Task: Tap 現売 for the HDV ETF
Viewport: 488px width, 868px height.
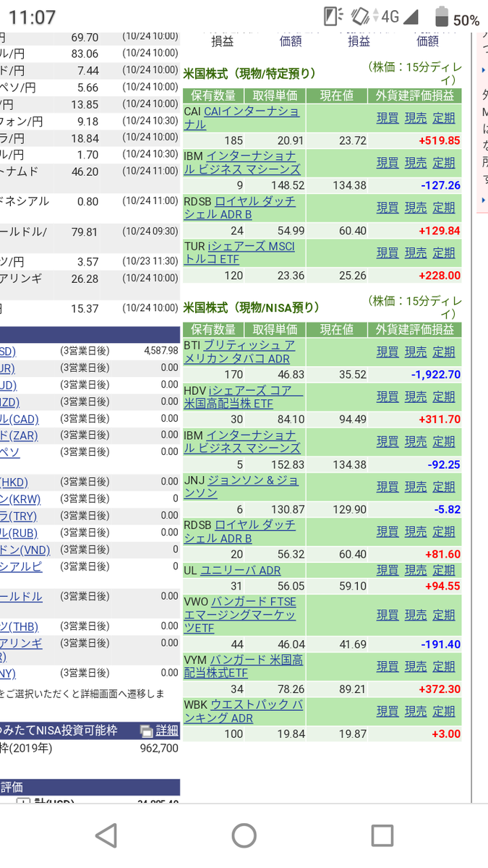Action: (416, 396)
